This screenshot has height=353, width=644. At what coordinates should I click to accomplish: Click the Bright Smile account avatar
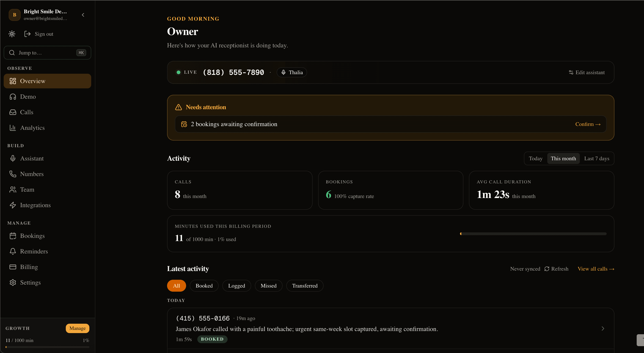tap(14, 15)
